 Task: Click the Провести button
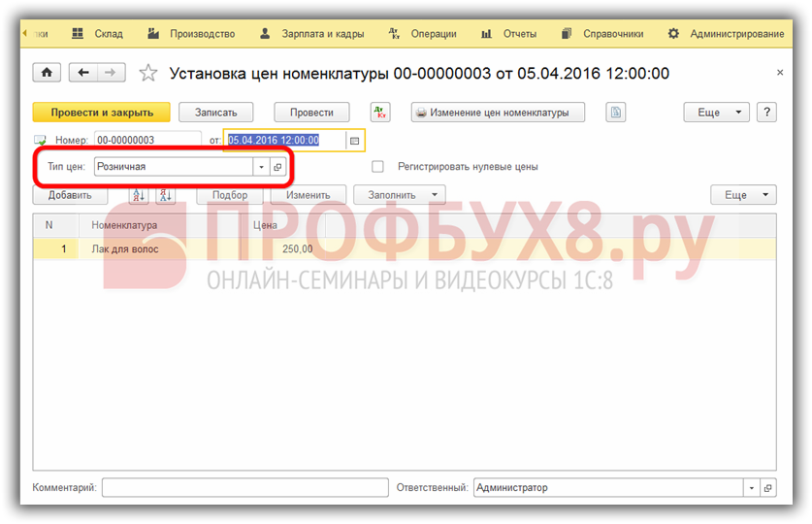click(x=311, y=113)
